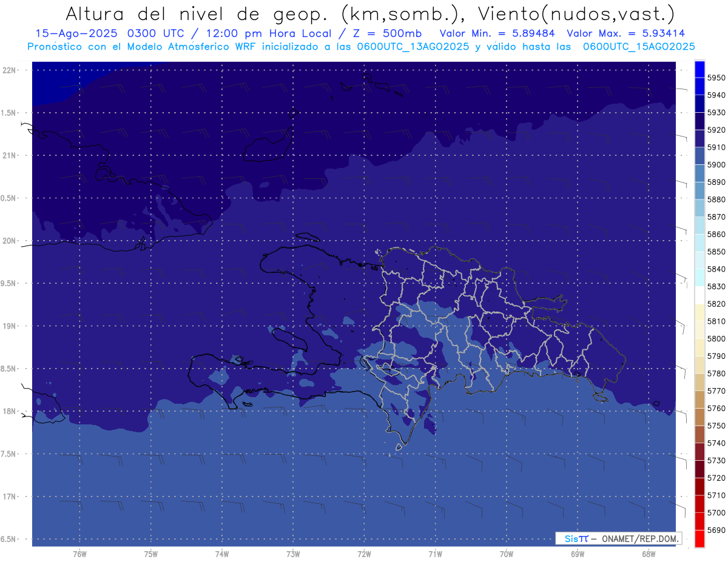Click the '5900' color bar label
The height and width of the screenshot is (562, 728).
pyautogui.click(x=716, y=164)
